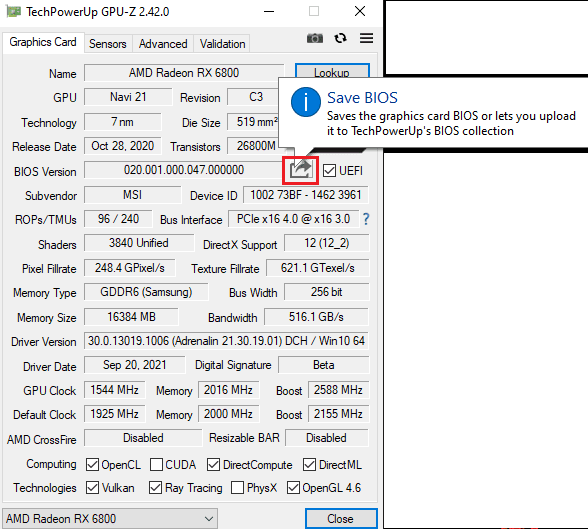Click the Save BIOS export icon
This screenshot has width=588, height=529.
click(x=301, y=170)
